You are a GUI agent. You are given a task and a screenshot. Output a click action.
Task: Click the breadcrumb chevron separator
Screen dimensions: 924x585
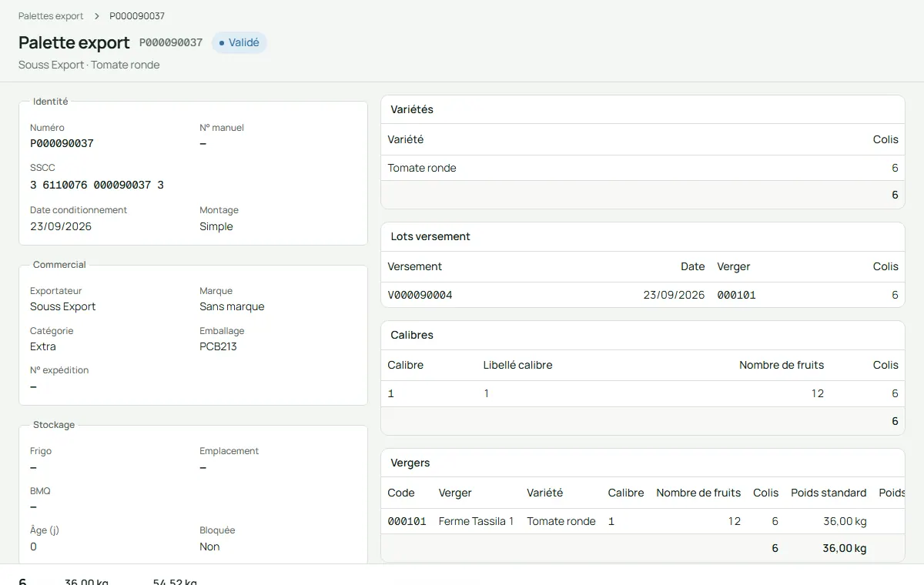pos(97,16)
